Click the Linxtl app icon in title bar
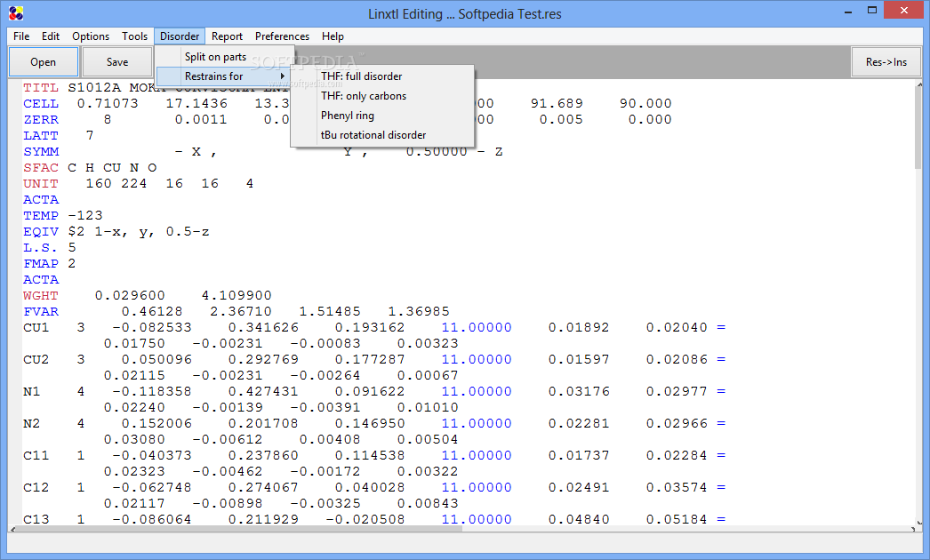930x560 pixels. (16, 13)
